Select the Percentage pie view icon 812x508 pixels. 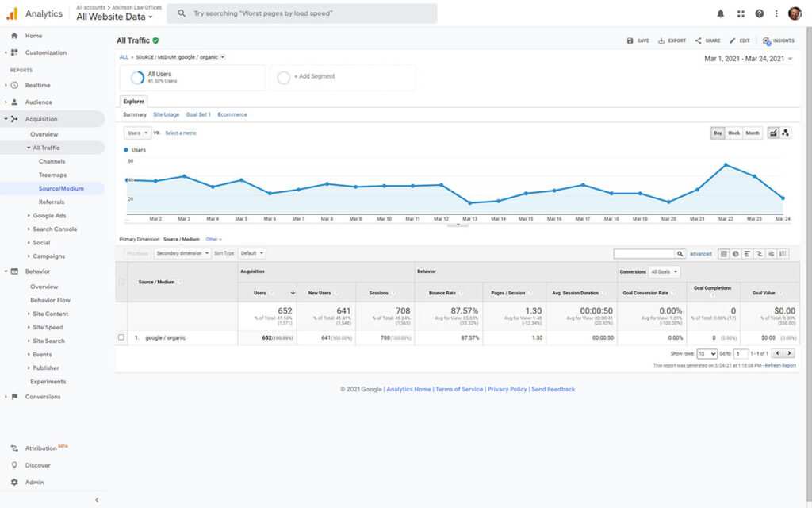pyautogui.click(x=735, y=254)
